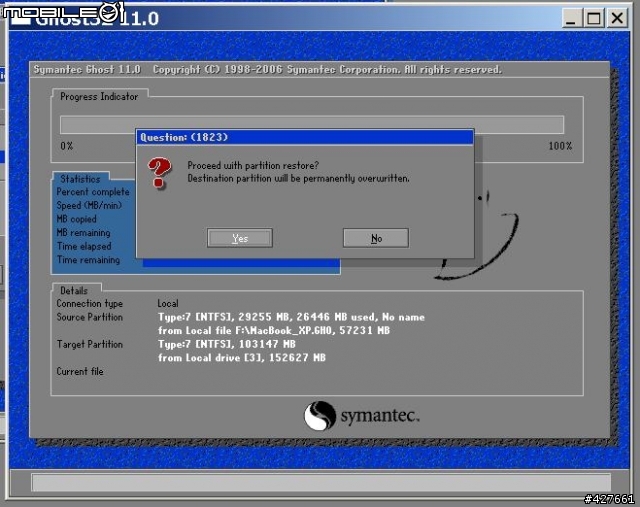Click the Details panel heading
The height and width of the screenshot is (507, 640).
[x=74, y=291]
